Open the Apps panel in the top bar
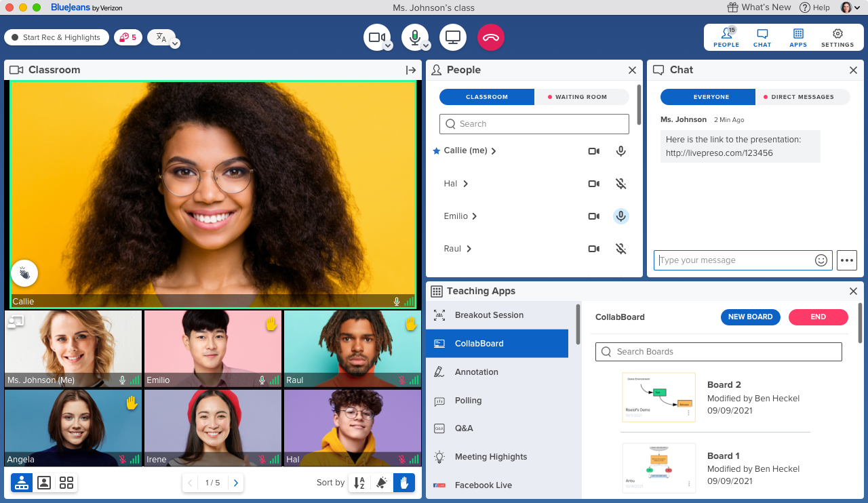The width and height of the screenshot is (868, 503). tap(797, 37)
